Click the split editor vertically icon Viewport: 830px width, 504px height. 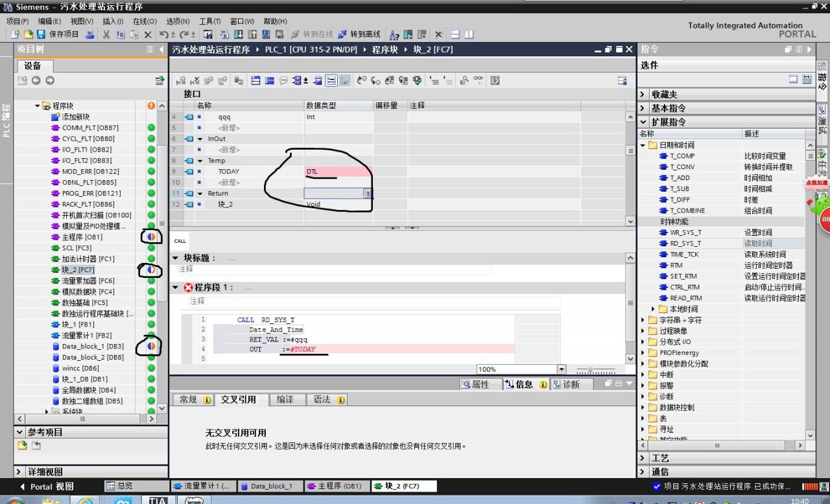(x=469, y=34)
